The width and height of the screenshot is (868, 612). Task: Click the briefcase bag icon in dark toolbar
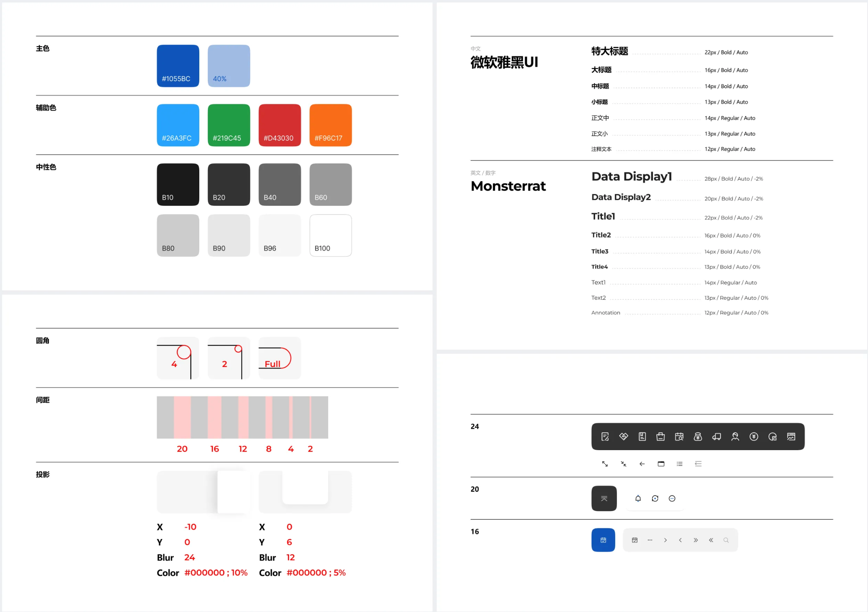pos(660,437)
